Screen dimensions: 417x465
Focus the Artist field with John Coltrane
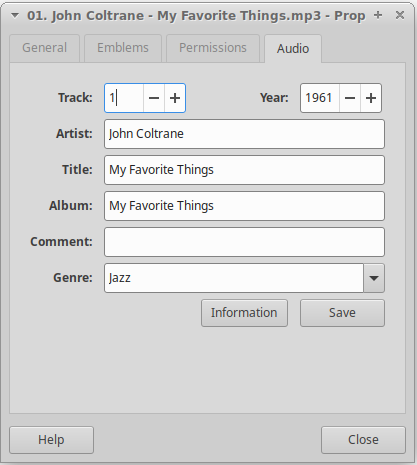[x=244, y=134]
